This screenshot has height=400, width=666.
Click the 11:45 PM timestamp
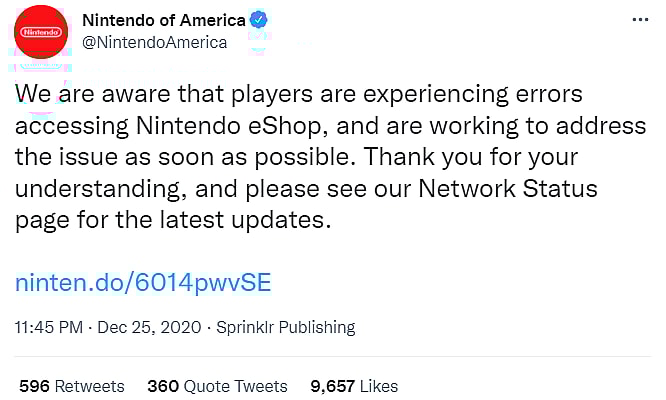point(46,327)
